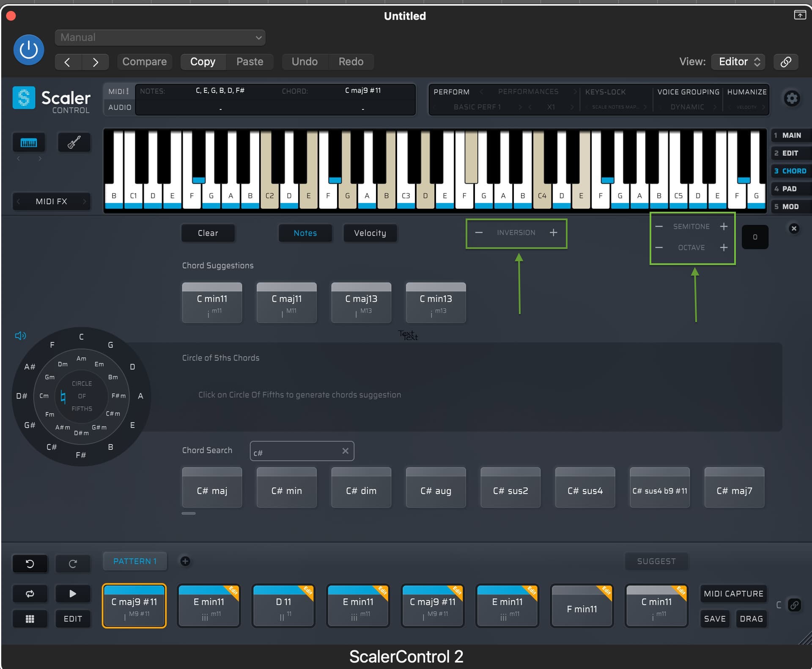The image size is (812, 669).
Task: Switch to the 4 PAD tab
Action: pos(789,188)
